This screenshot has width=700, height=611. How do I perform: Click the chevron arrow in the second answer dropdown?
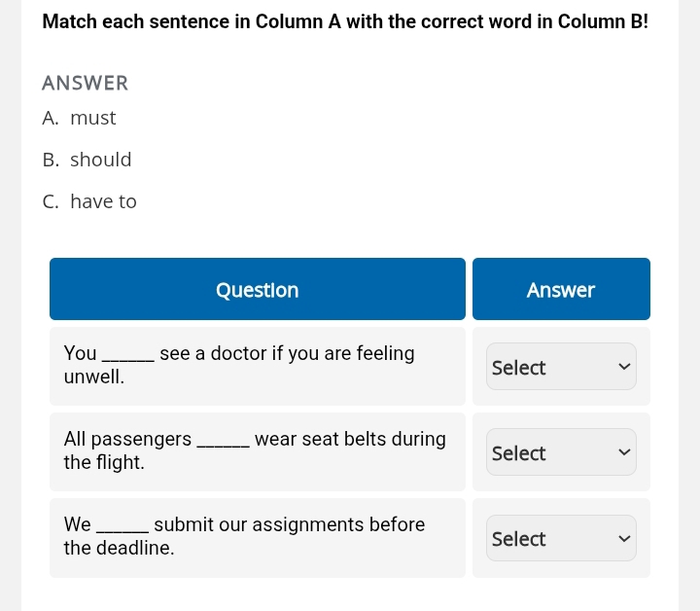point(622,452)
